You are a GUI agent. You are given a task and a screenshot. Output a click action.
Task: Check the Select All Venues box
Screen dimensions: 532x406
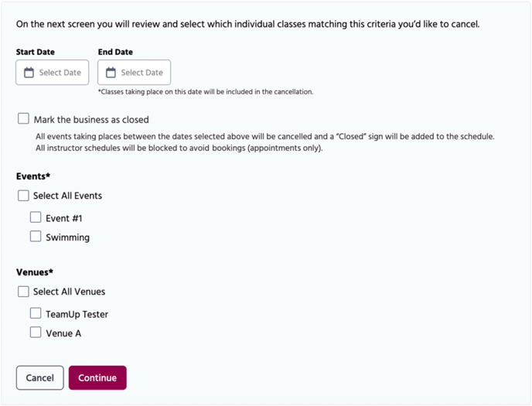[24, 292]
